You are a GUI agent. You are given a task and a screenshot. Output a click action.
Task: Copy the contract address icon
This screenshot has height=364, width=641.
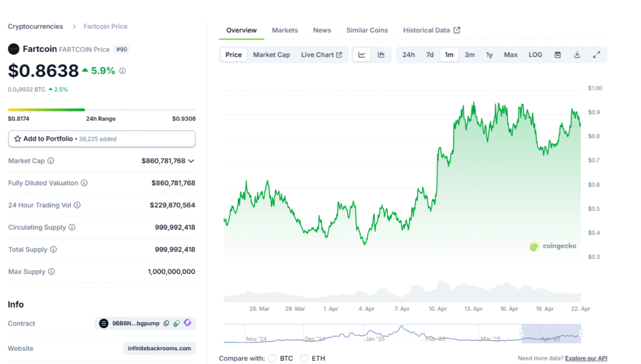click(167, 323)
